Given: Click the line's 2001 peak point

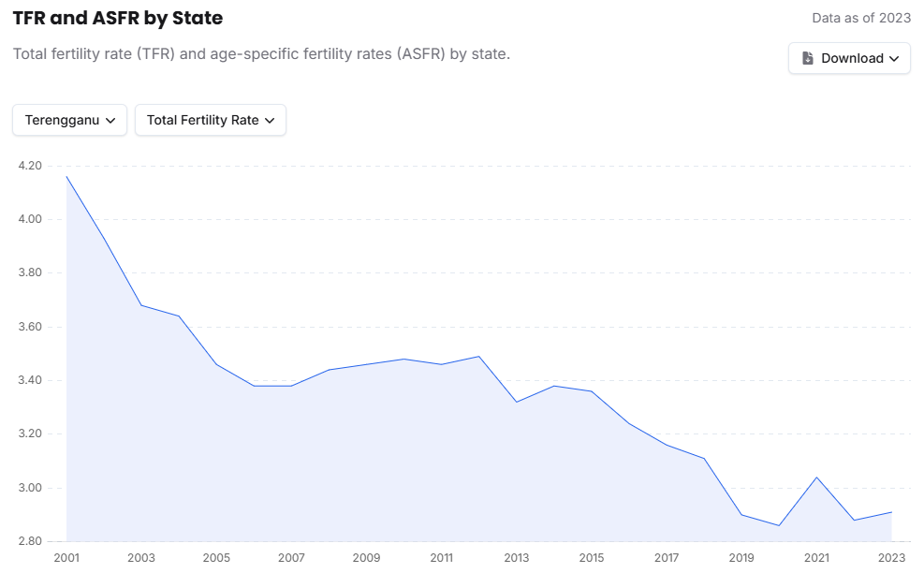Looking at the screenshot, I should [66, 176].
